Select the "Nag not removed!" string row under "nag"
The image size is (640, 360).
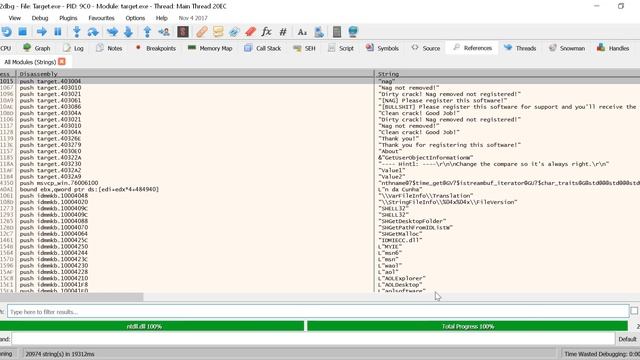click(409, 87)
